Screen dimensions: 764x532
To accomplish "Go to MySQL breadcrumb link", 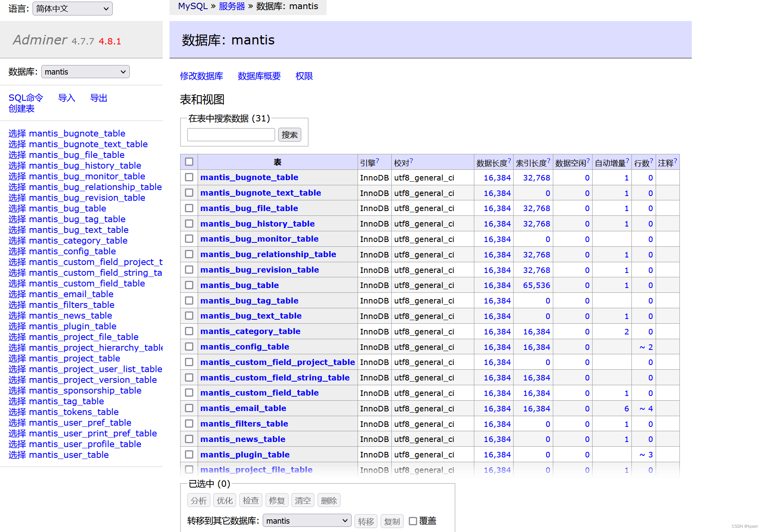I will pos(193,6).
